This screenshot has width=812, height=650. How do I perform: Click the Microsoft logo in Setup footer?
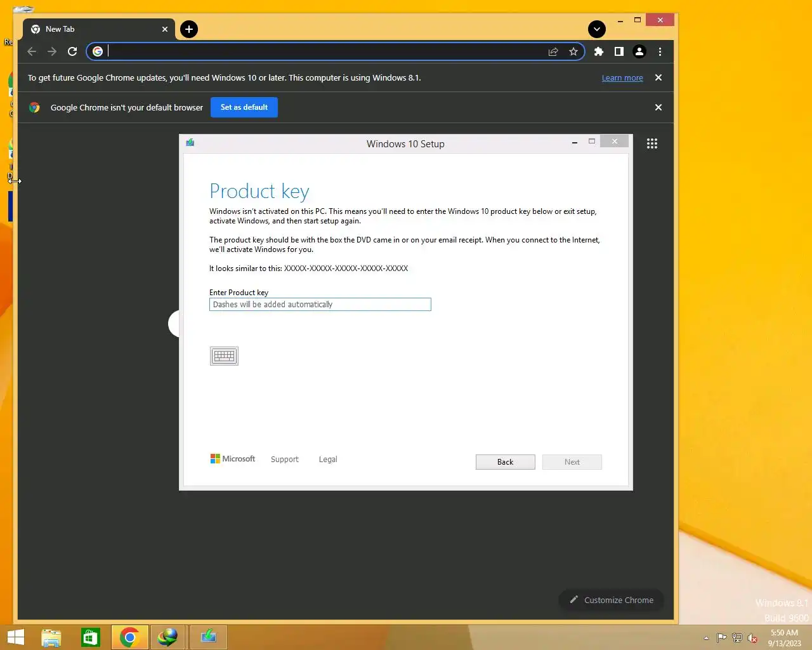pyautogui.click(x=232, y=459)
